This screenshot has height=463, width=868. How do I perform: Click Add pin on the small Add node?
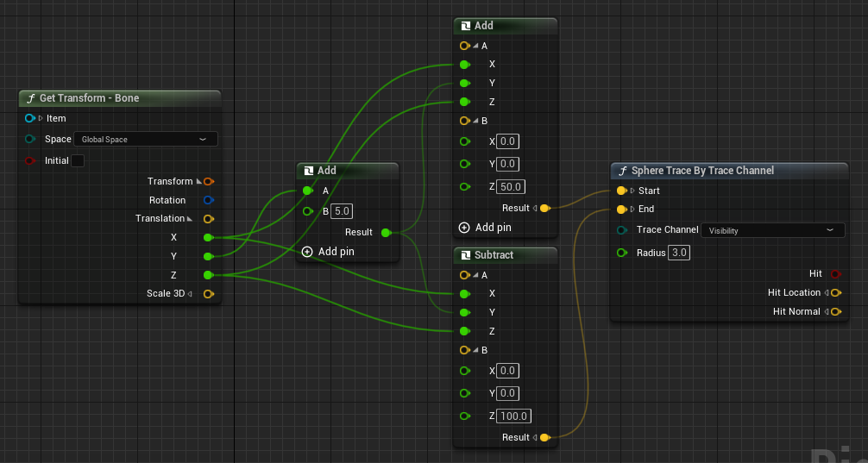point(328,252)
